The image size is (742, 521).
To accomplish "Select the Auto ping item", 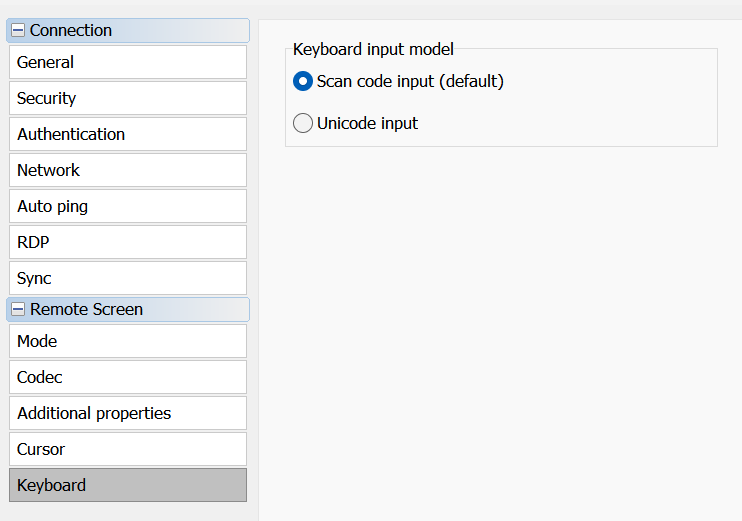I will (127, 206).
